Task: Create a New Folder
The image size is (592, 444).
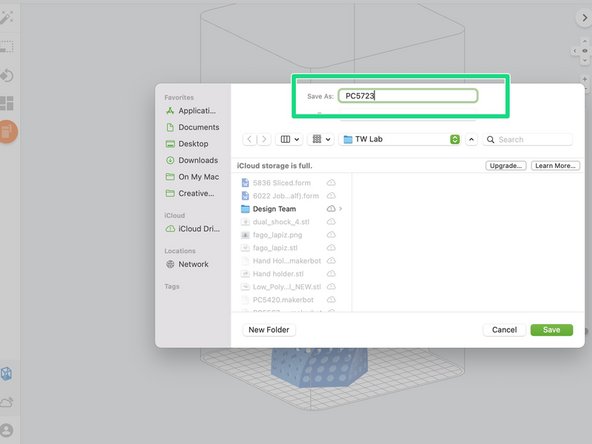Action: click(x=269, y=330)
